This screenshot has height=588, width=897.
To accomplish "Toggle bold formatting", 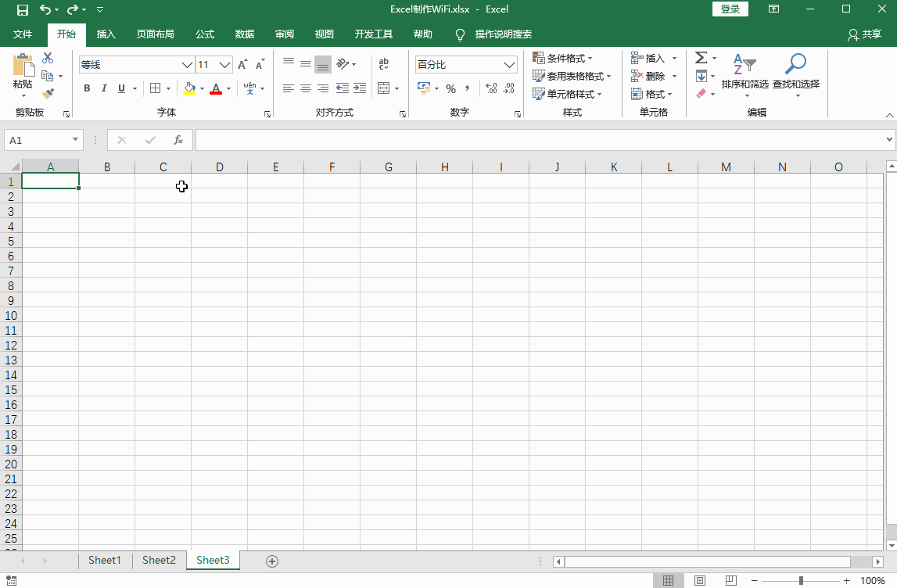I will (x=87, y=88).
